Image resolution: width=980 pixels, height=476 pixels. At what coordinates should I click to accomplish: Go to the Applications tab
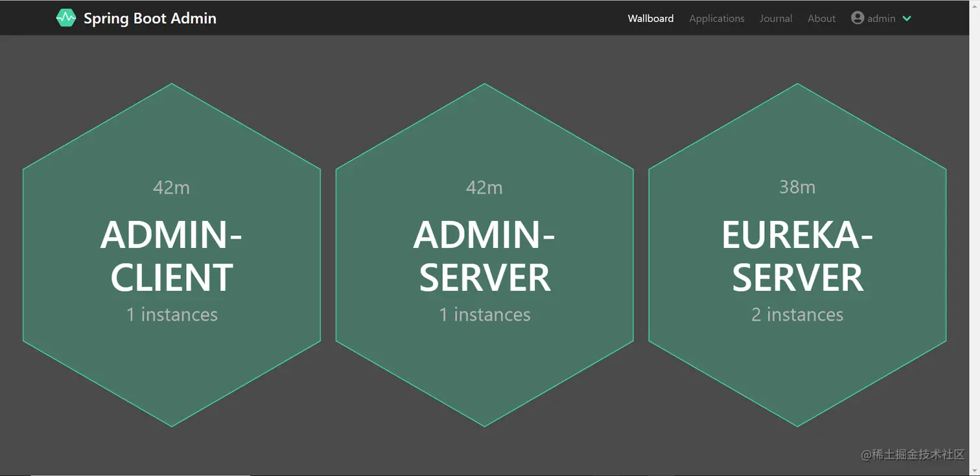click(x=717, y=18)
